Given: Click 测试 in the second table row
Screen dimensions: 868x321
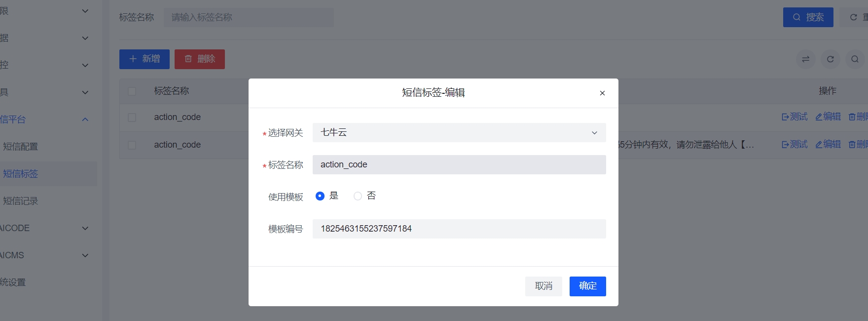Looking at the screenshot, I should pyautogui.click(x=795, y=145).
